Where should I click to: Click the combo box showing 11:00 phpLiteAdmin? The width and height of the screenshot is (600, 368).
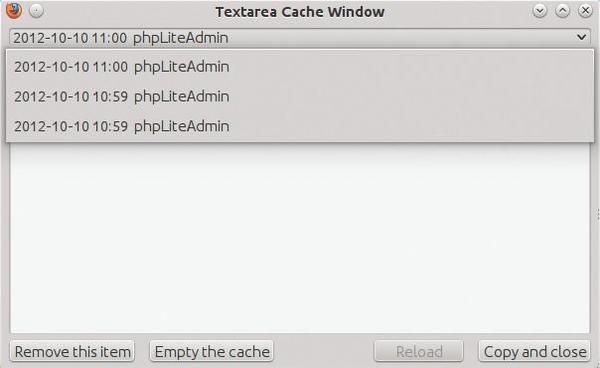(x=300, y=37)
